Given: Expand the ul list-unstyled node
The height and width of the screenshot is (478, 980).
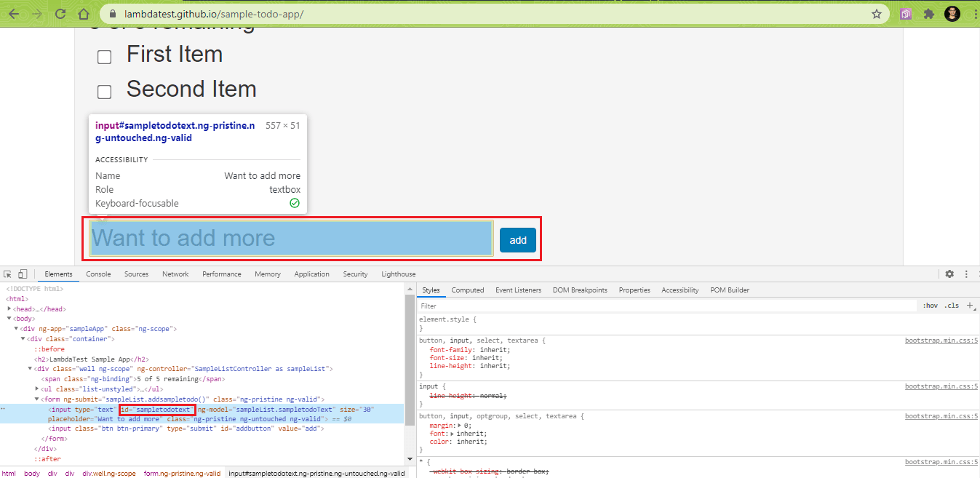Looking at the screenshot, I should point(37,389).
